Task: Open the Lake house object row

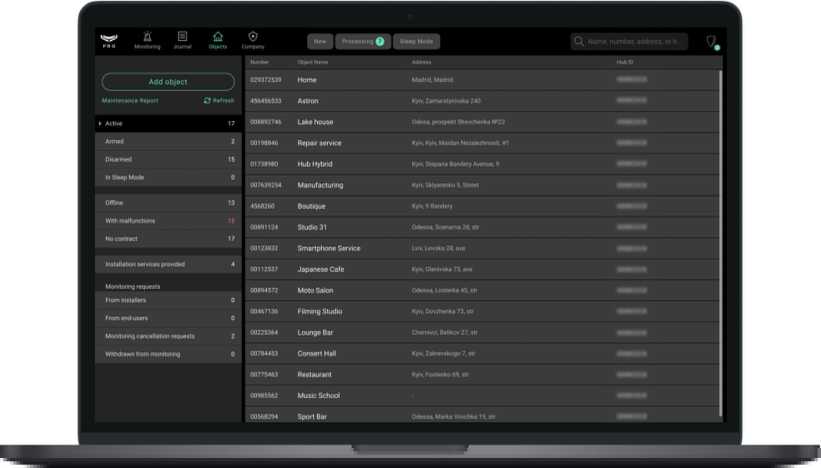Action: point(480,122)
